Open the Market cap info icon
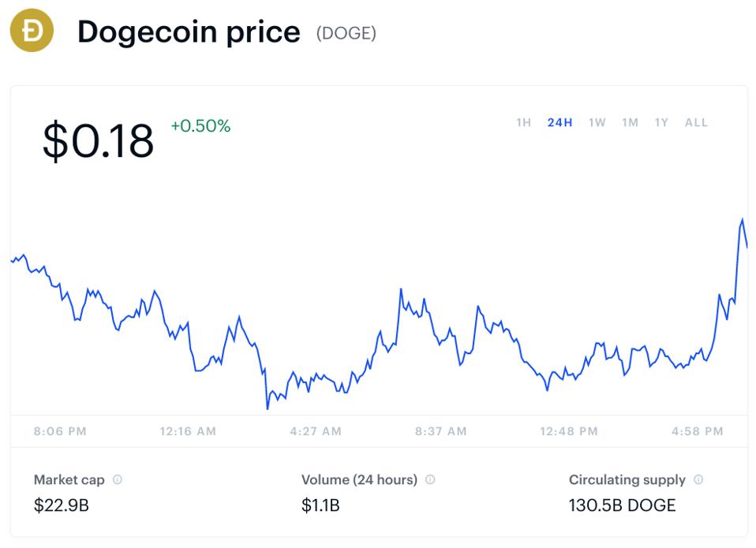Image resolution: width=756 pixels, height=548 pixels. pyautogui.click(x=117, y=479)
